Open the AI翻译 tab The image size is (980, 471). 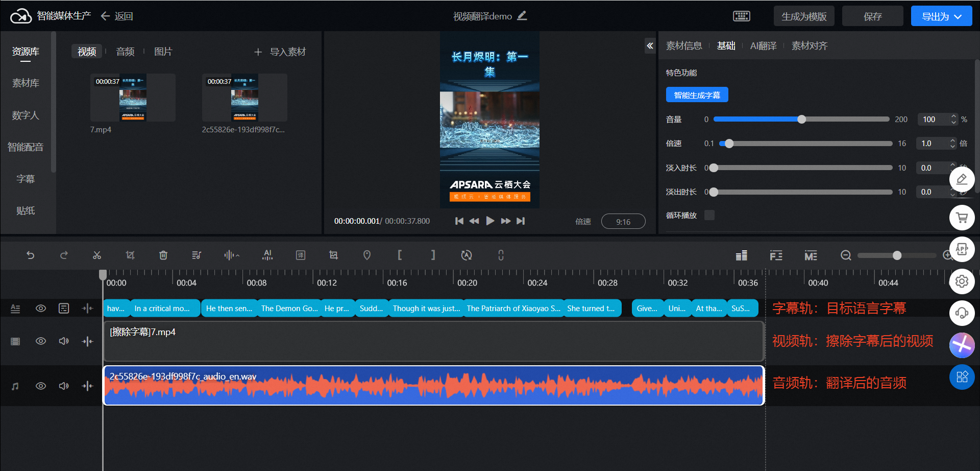tap(763, 46)
